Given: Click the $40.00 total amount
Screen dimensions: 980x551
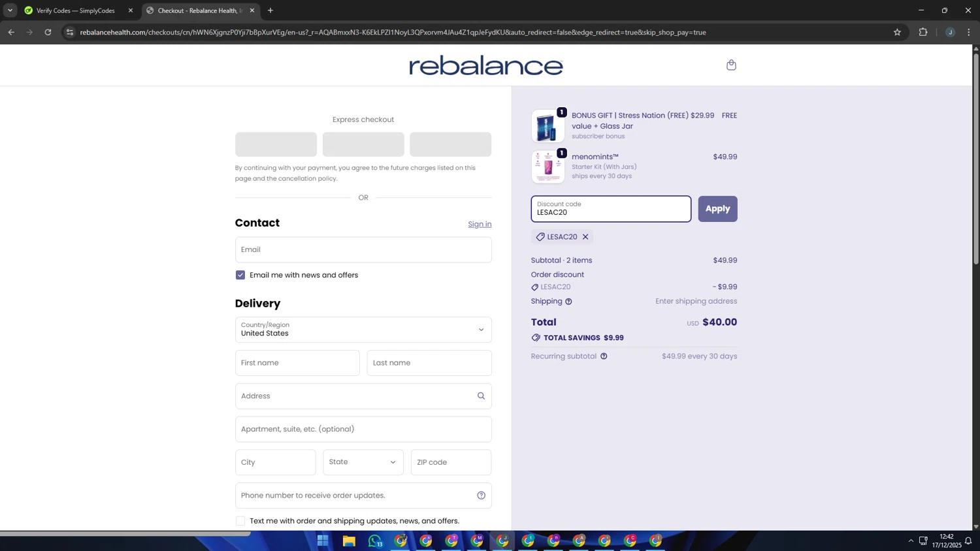Looking at the screenshot, I should click(719, 323).
